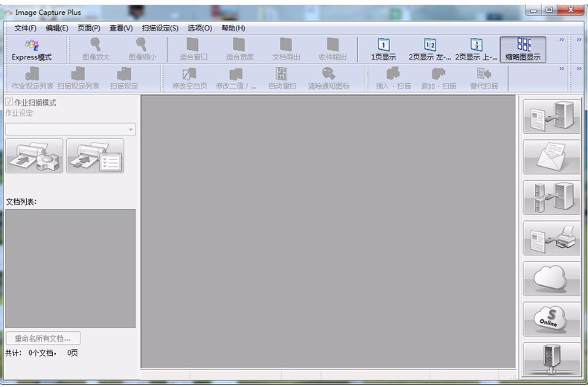Toggle 缩略图显示 thumbnail view

click(x=523, y=50)
